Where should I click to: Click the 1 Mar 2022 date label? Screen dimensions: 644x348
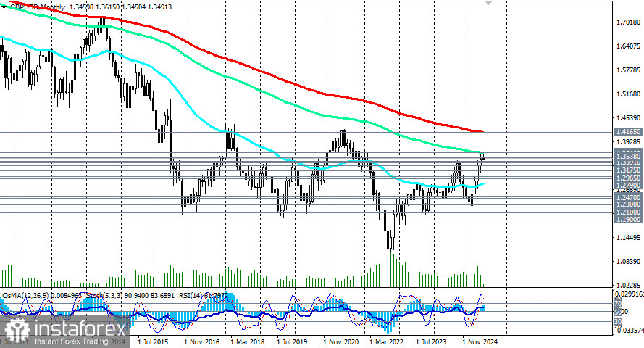[387, 341]
